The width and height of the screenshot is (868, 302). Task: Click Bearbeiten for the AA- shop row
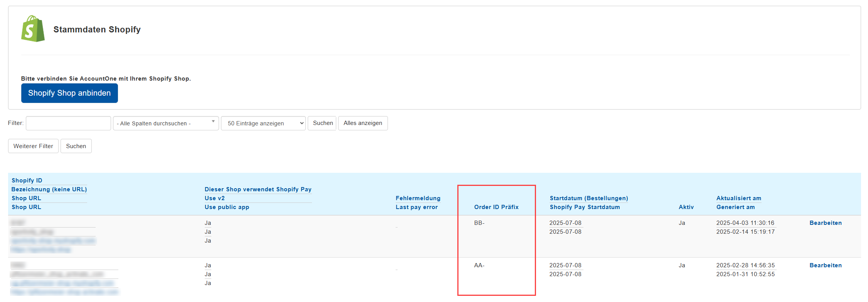[x=826, y=265]
